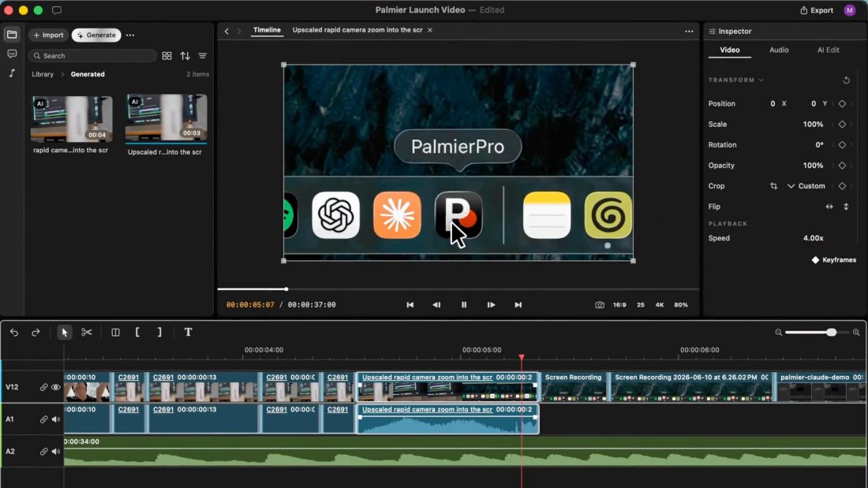Open the Video inspector tab
The height and width of the screenshot is (488, 868).
[x=730, y=50]
